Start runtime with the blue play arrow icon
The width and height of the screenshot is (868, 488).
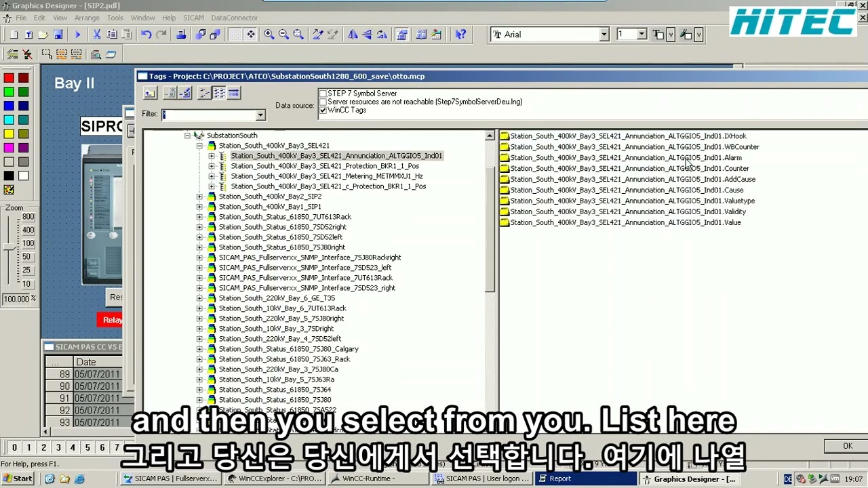77,35
